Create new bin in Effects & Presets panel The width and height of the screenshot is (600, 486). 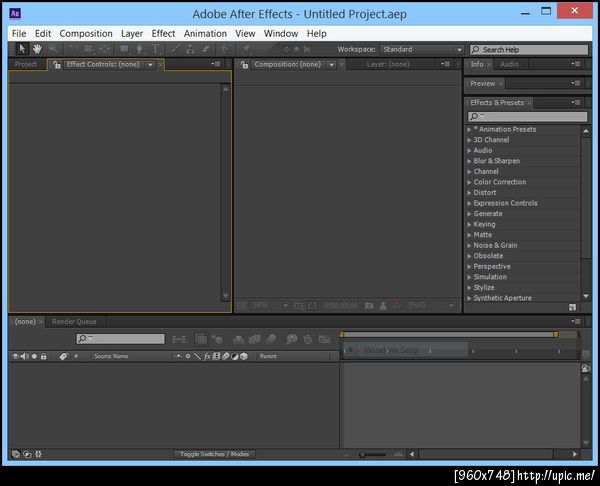pyautogui.click(x=572, y=307)
